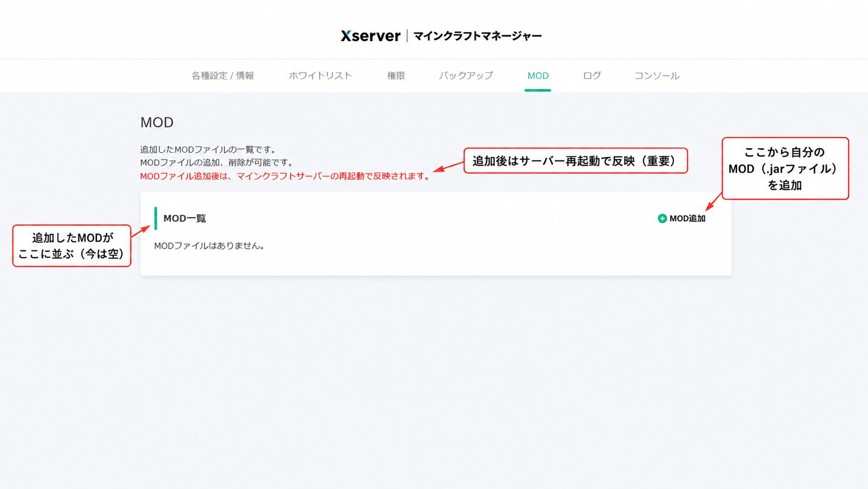The width and height of the screenshot is (868, 489).
Task: Open the コンソール tab
Action: pos(657,76)
